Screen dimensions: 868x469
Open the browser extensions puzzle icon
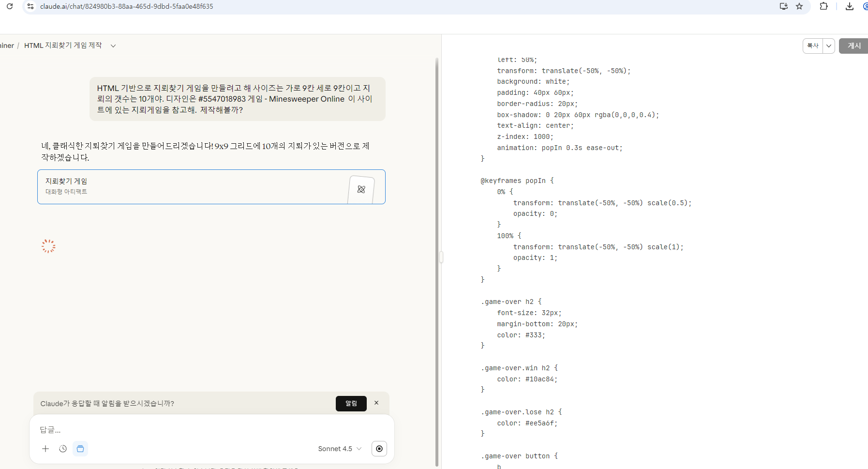pos(823,6)
